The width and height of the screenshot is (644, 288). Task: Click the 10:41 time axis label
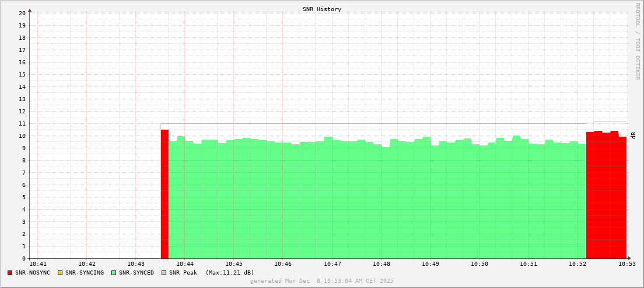[37, 265]
